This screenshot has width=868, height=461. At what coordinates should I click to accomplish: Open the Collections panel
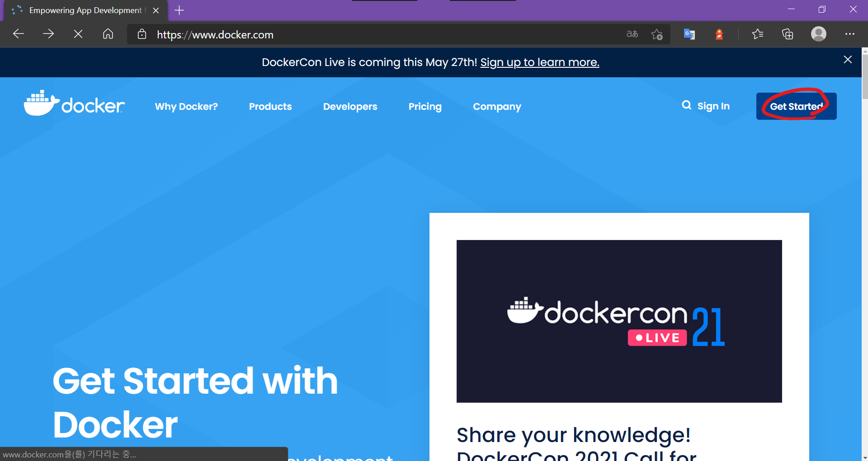click(x=788, y=34)
